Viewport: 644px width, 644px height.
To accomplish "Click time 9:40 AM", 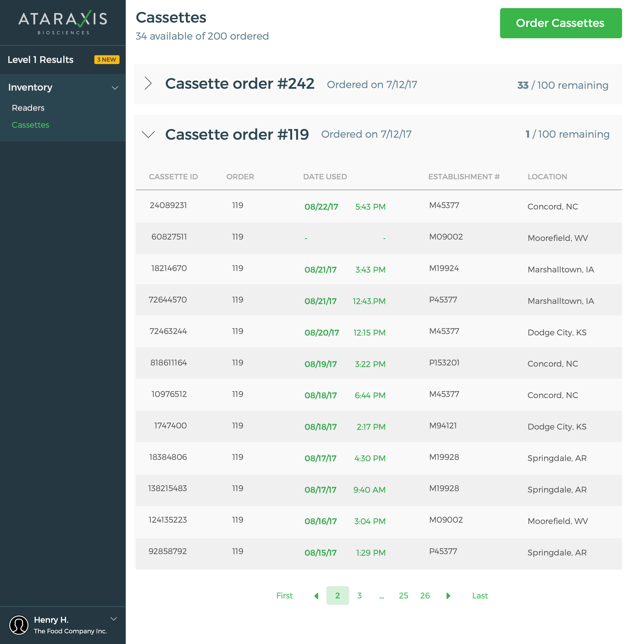I will pyautogui.click(x=369, y=490).
